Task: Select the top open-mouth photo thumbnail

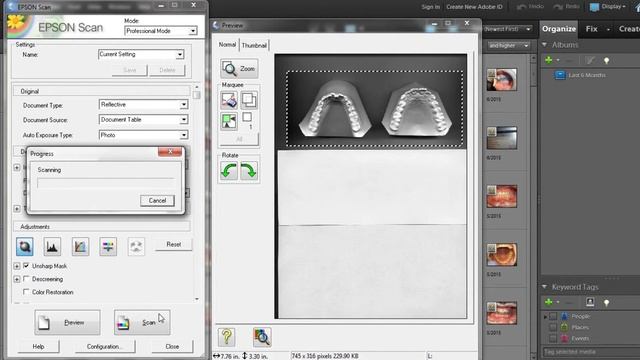Action: 502,80
